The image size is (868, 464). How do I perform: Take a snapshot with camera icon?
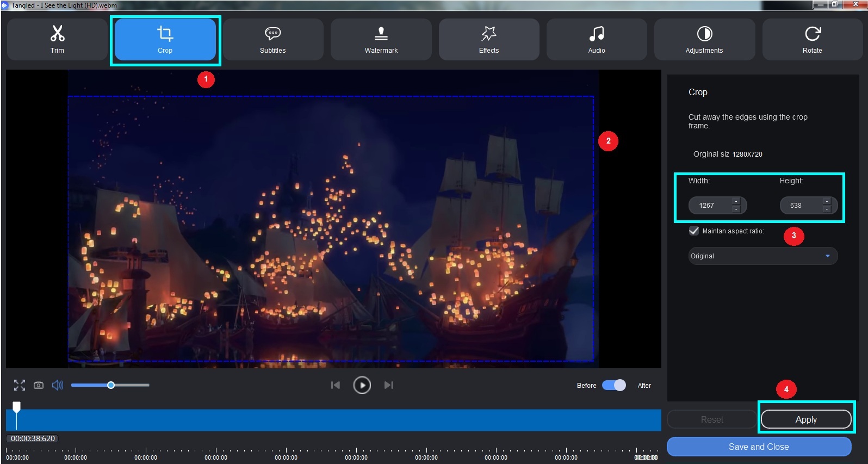click(39, 385)
